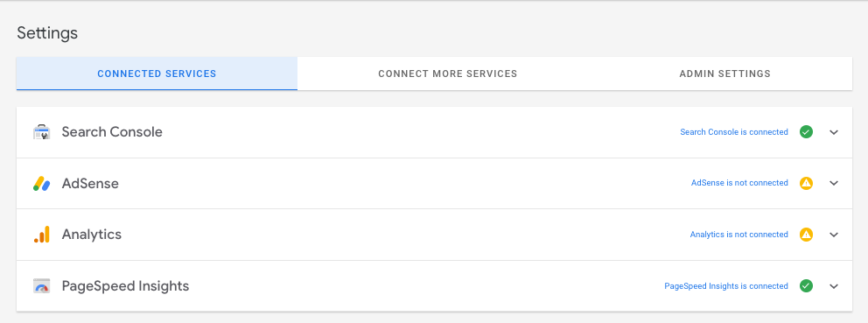Select the Connected Services tab
This screenshot has width=868, height=323.
click(x=157, y=74)
